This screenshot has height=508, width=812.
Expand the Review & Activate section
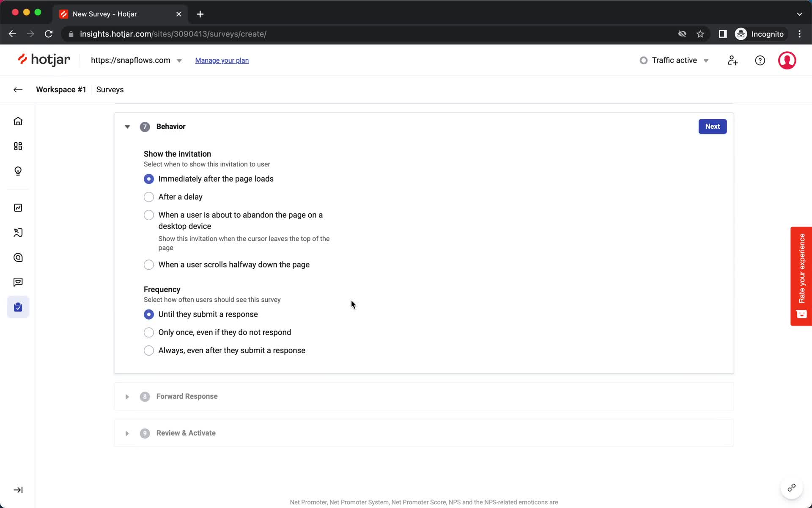pyautogui.click(x=127, y=433)
